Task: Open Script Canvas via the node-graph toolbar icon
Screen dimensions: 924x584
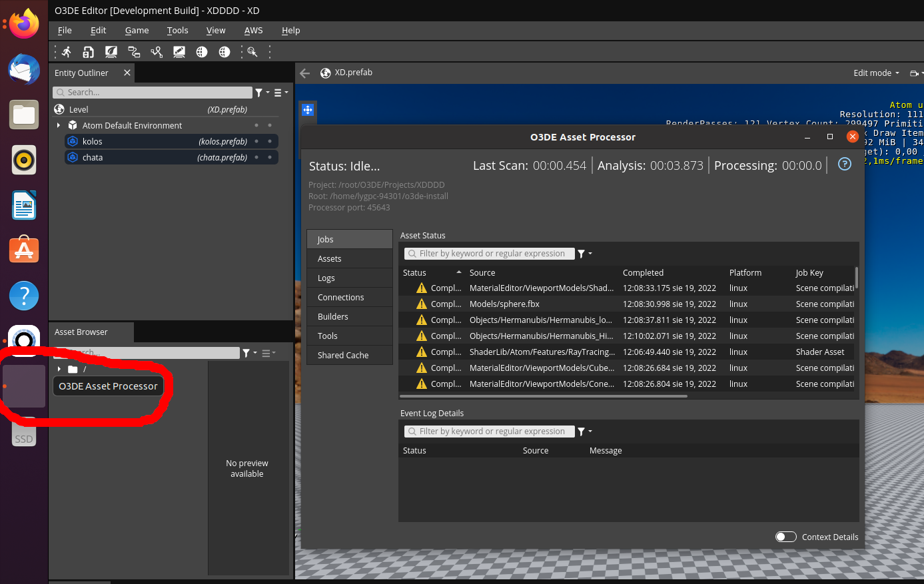Action: 133,51
